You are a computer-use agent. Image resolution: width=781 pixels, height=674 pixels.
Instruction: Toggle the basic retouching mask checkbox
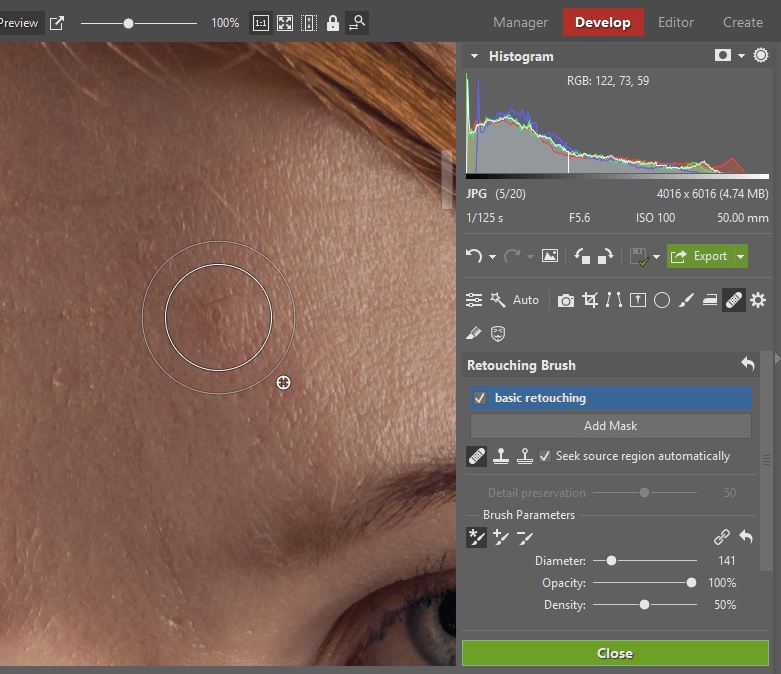[480, 398]
